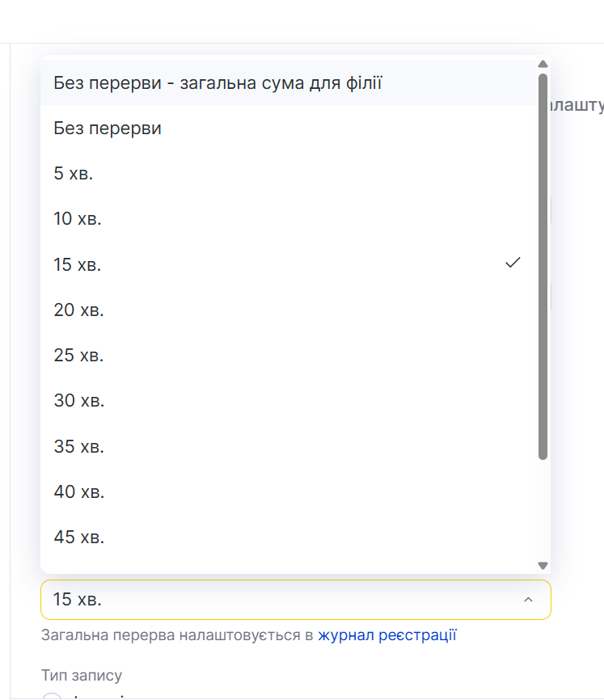604x700 pixels.
Task: Pick the 10 хв. option
Action: (x=78, y=218)
